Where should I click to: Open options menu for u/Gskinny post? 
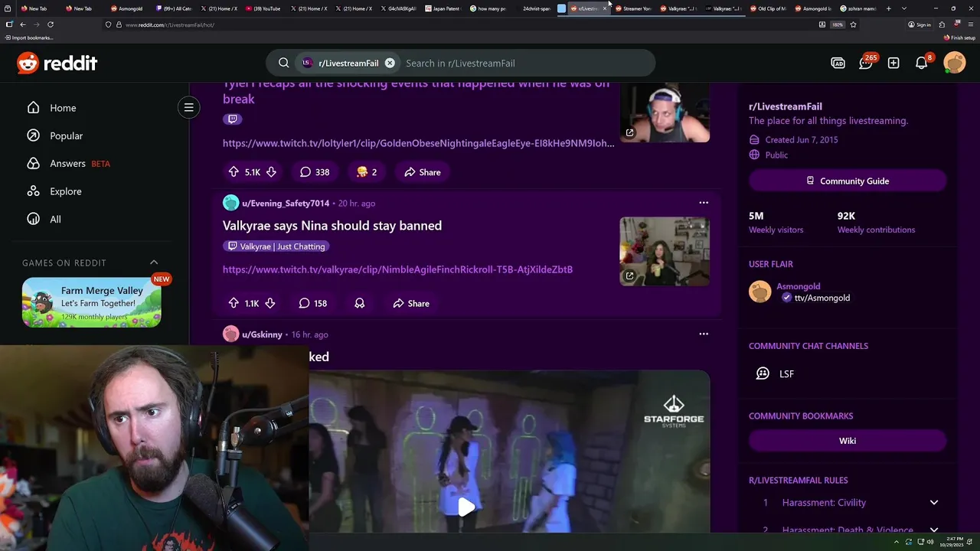click(x=704, y=334)
